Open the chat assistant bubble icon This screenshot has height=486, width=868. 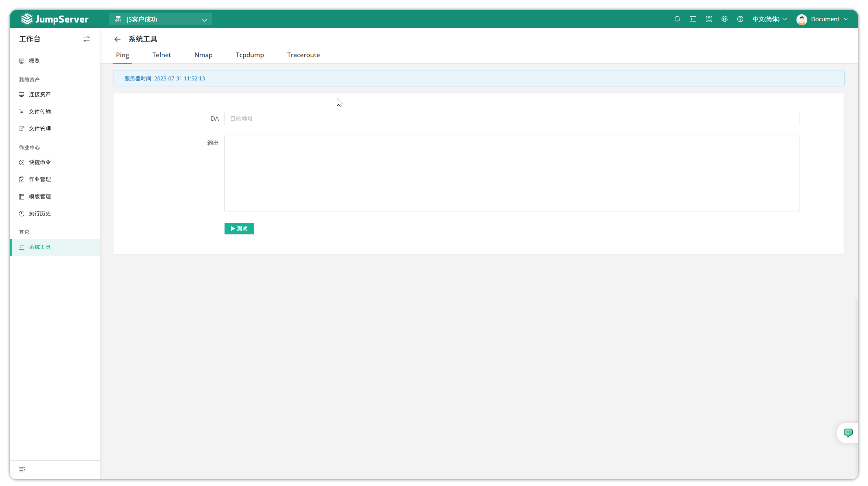[x=848, y=433]
